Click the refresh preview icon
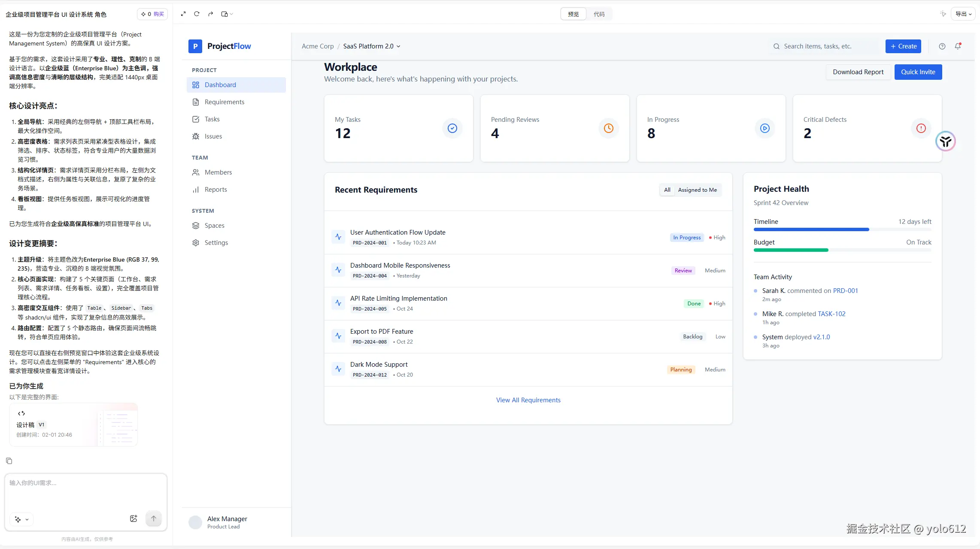Viewport: 980px width, 549px height. (x=197, y=14)
